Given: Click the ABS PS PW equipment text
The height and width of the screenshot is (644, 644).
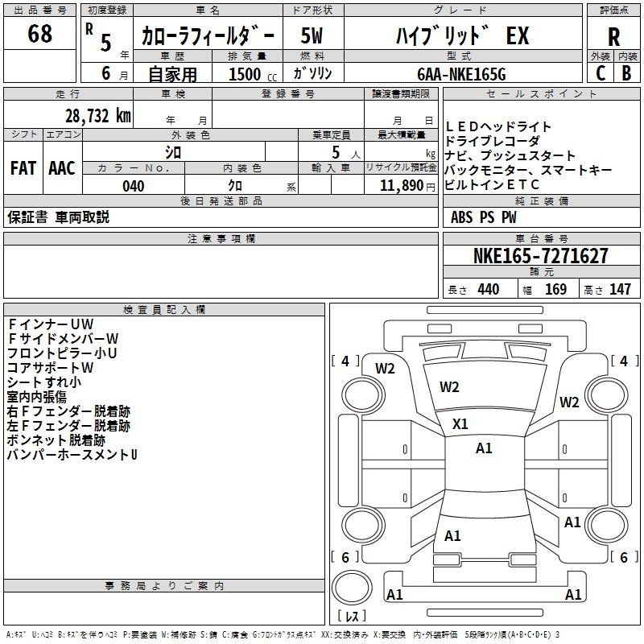Looking at the screenshot, I should pyautogui.click(x=483, y=217).
